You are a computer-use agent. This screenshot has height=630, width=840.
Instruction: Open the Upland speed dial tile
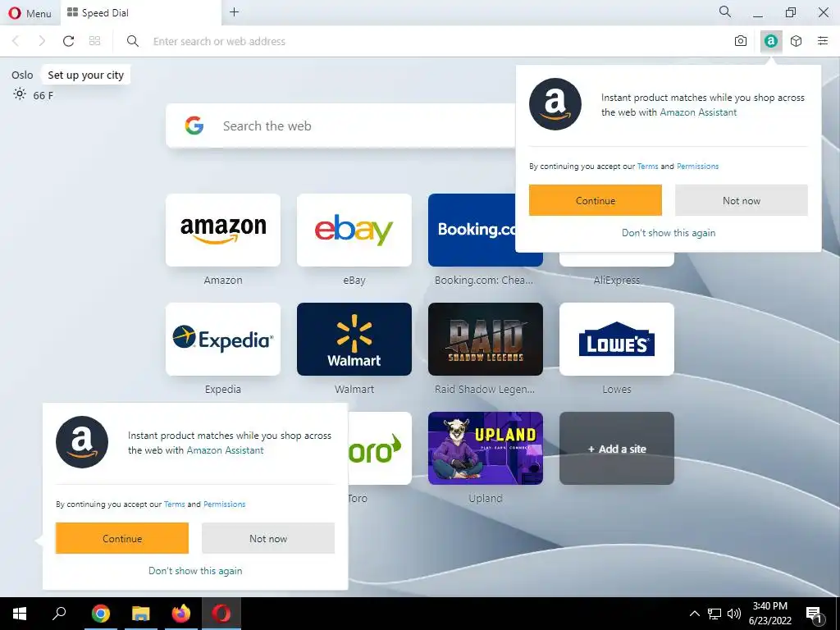tap(486, 449)
